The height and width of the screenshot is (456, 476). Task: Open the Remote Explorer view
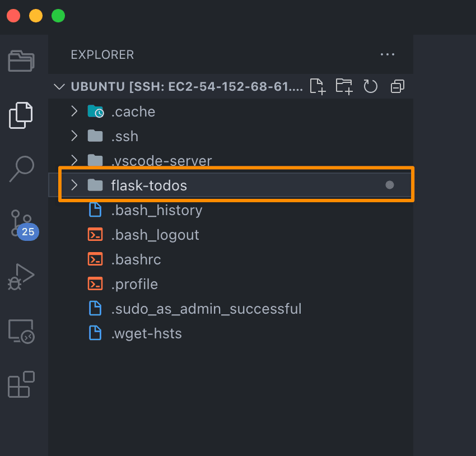tap(21, 331)
